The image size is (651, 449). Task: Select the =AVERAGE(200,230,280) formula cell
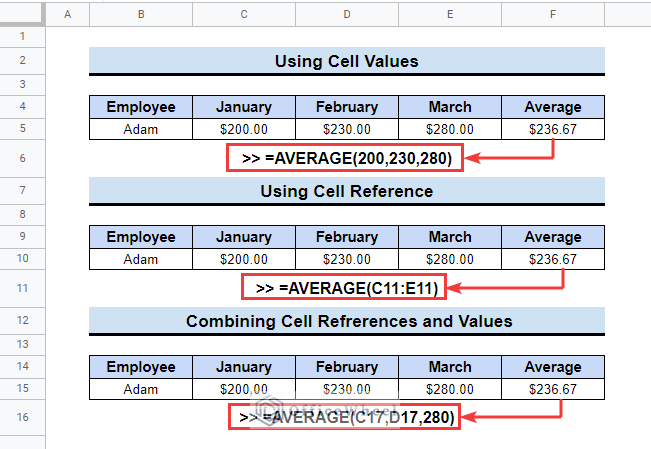pyautogui.click(x=345, y=158)
